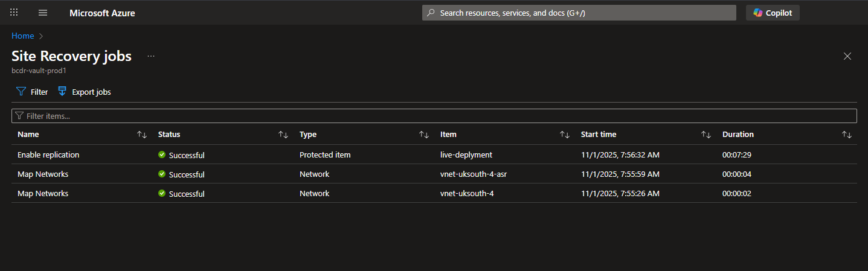Sort by Name column arrows

click(x=142, y=135)
